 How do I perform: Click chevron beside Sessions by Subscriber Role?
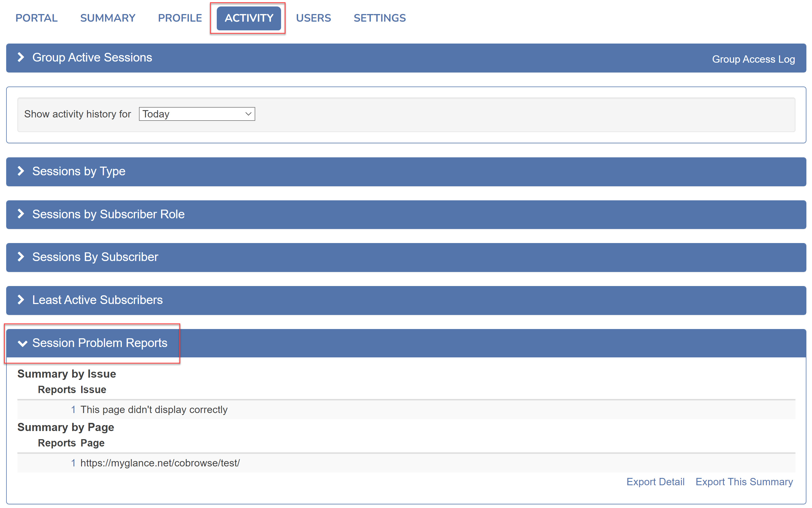(21, 214)
